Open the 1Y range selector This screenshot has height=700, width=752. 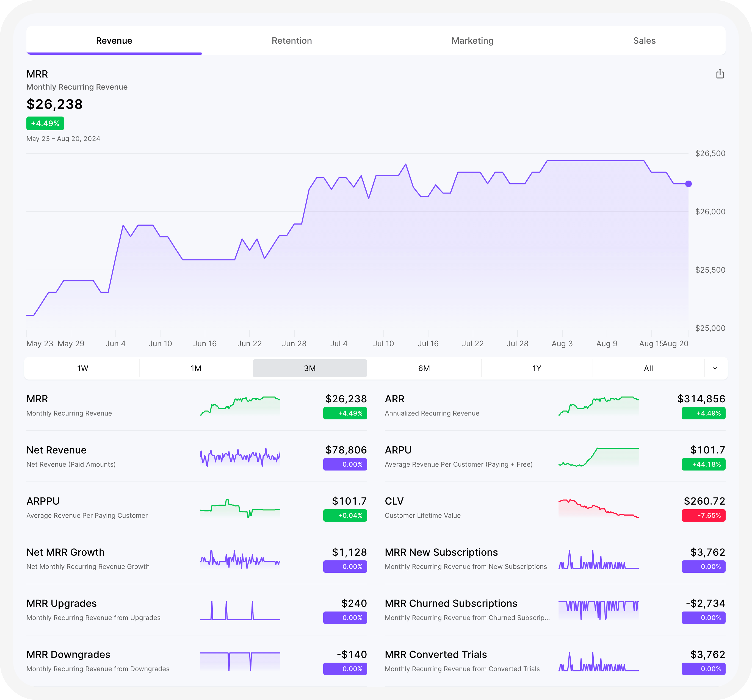(537, 368)
